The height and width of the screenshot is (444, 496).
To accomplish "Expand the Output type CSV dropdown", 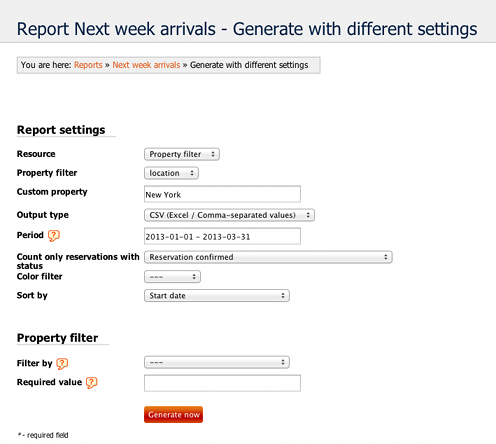I will click(229, 215).
